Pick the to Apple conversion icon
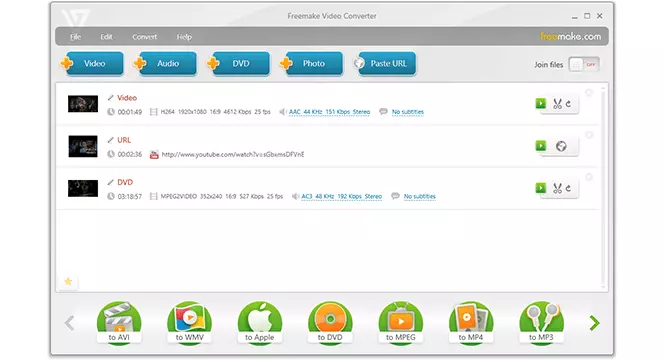 [260, 323]
